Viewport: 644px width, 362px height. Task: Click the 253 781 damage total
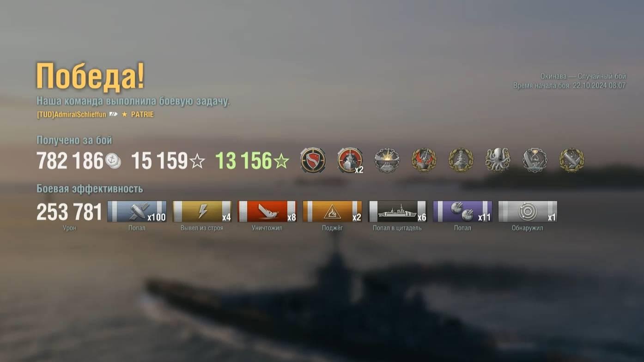(x=69, y=212)
